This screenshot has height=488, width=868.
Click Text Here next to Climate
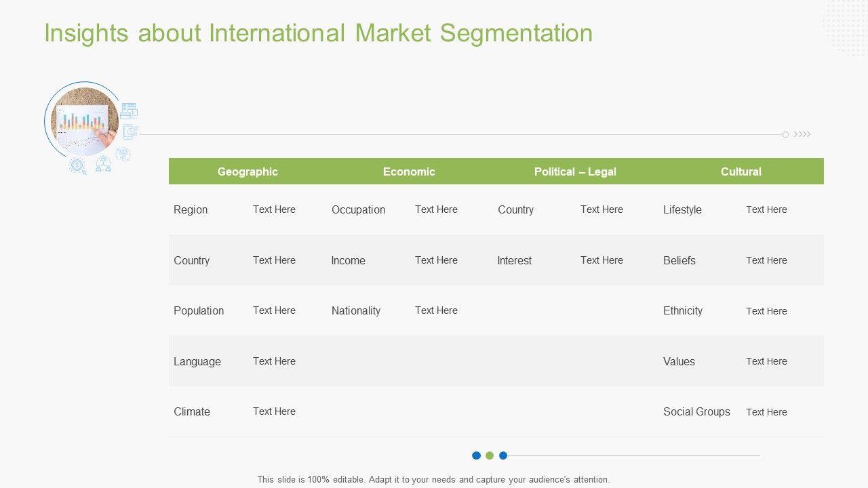click(x=274, y=411)
